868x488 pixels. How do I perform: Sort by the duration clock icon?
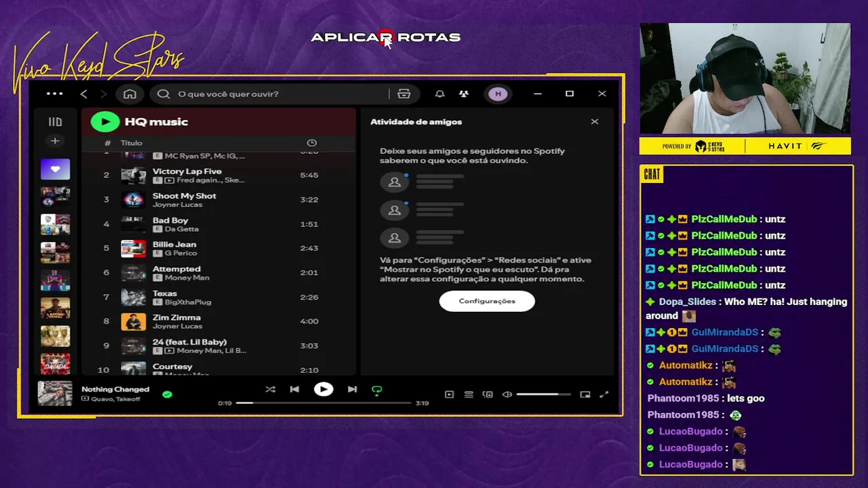tap(312, 143)
